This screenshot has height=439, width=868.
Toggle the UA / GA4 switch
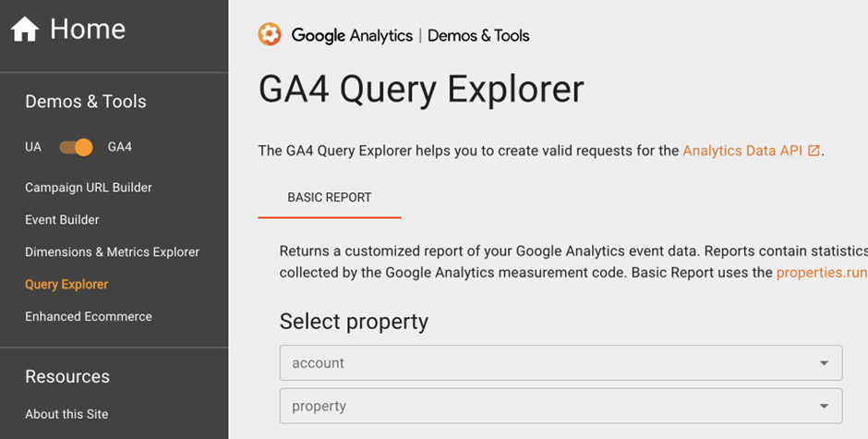[x=76, y=147]
